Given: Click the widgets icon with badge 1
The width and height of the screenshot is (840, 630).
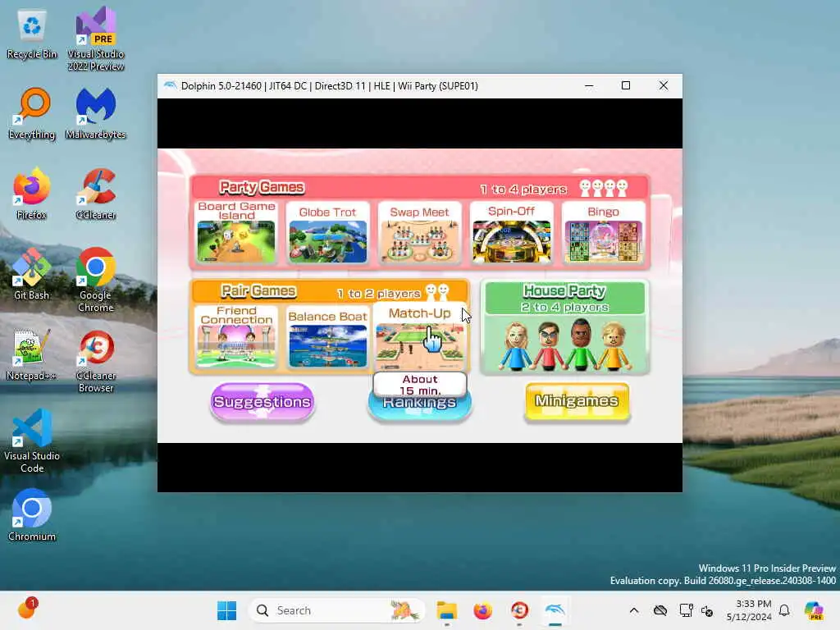Looking at the screenshot, I should [27, 609].
